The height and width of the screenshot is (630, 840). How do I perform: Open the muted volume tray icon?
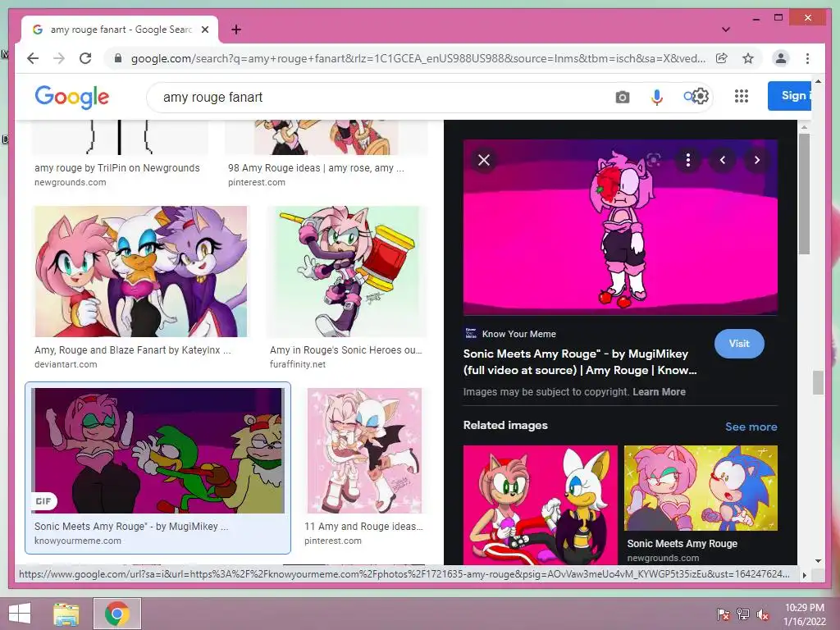pyautogui.click(x=763, y=614)
